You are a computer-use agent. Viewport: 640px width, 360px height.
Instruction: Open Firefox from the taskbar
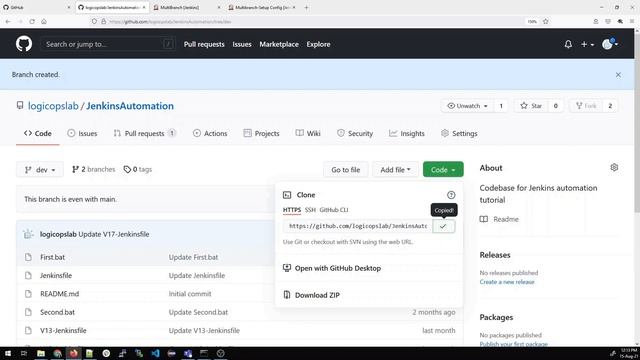pos(73,353)
